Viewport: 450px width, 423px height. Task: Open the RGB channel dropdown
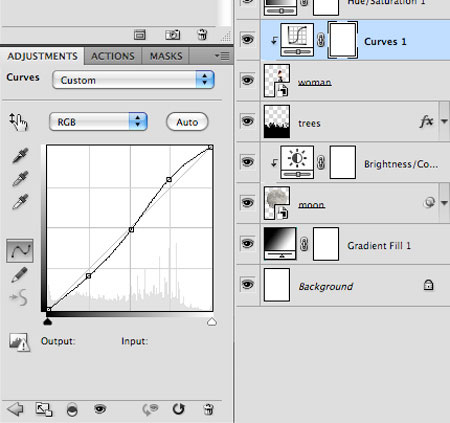tap(98, 122)
